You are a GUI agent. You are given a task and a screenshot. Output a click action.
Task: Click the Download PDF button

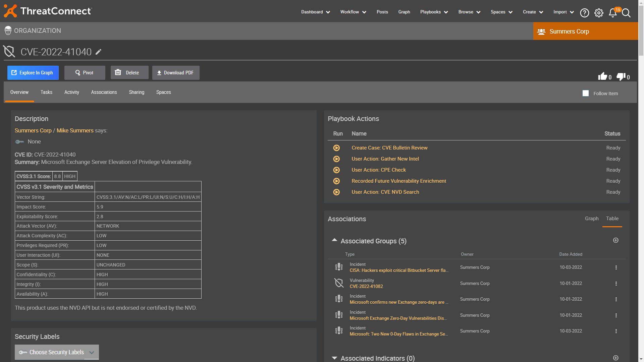pyautogui.click(x=176, y=73)
